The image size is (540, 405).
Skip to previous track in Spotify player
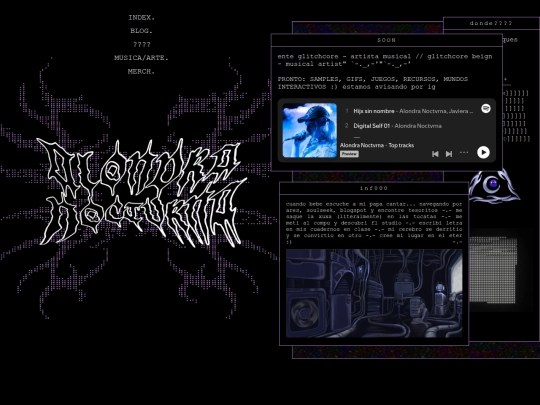click(x=435, y=154)
